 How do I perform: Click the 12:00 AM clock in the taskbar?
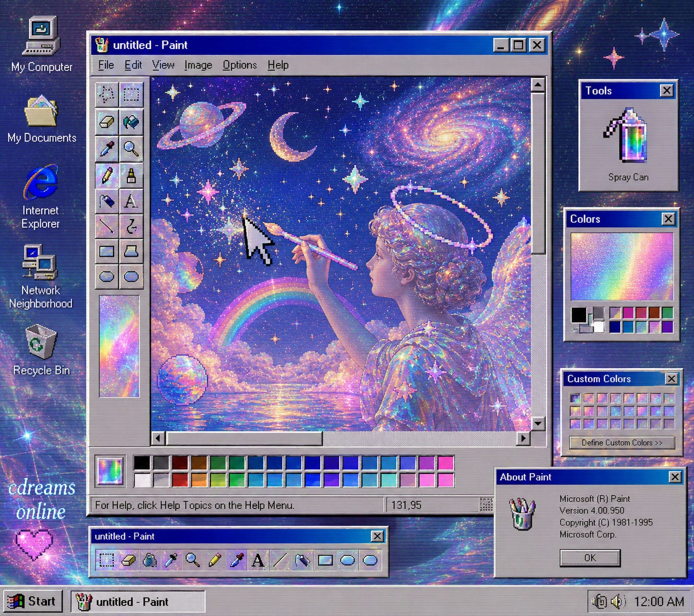click(659, 602)
